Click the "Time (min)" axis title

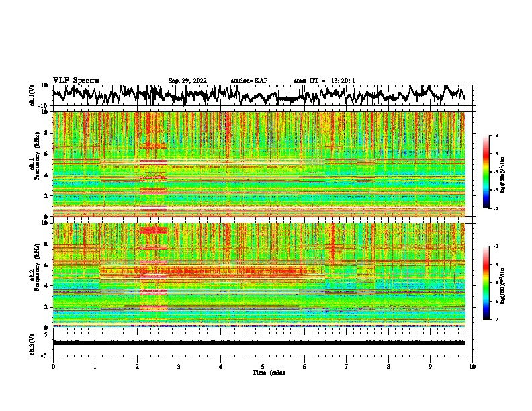tap(269, 373)
